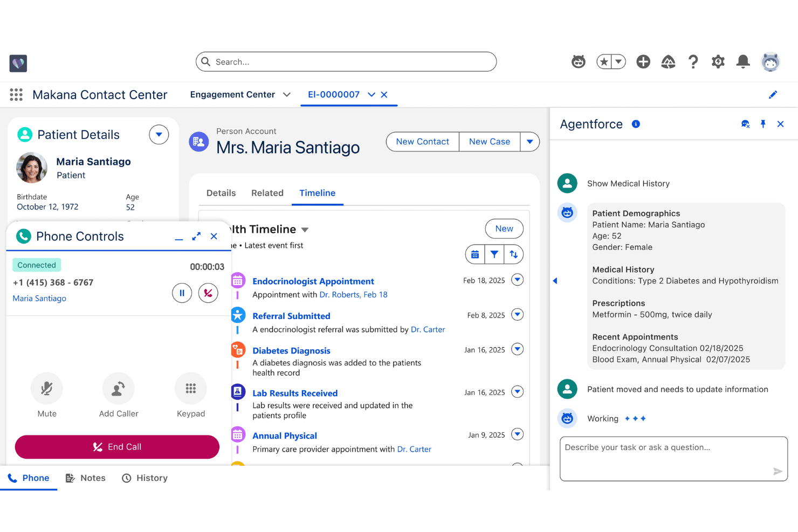
Task: Pause the call on hold
Action: (x=182, y=293)
